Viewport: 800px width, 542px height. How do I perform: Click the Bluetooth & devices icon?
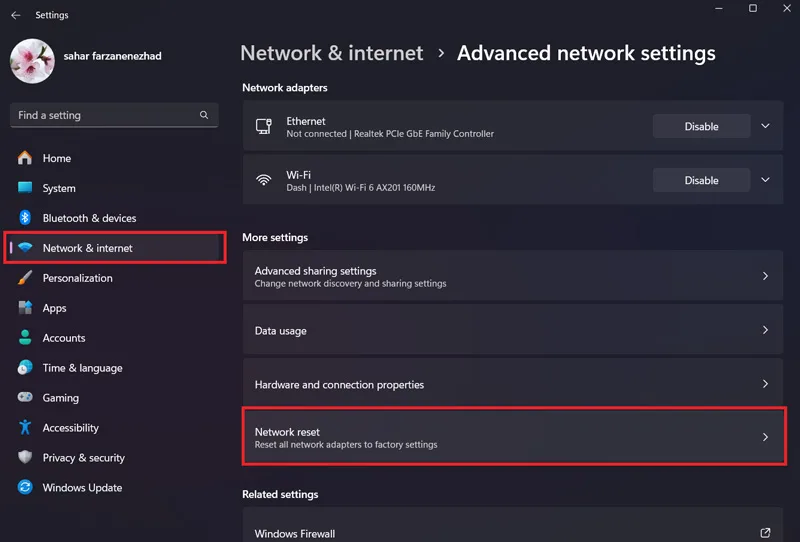tap(25, 218)
